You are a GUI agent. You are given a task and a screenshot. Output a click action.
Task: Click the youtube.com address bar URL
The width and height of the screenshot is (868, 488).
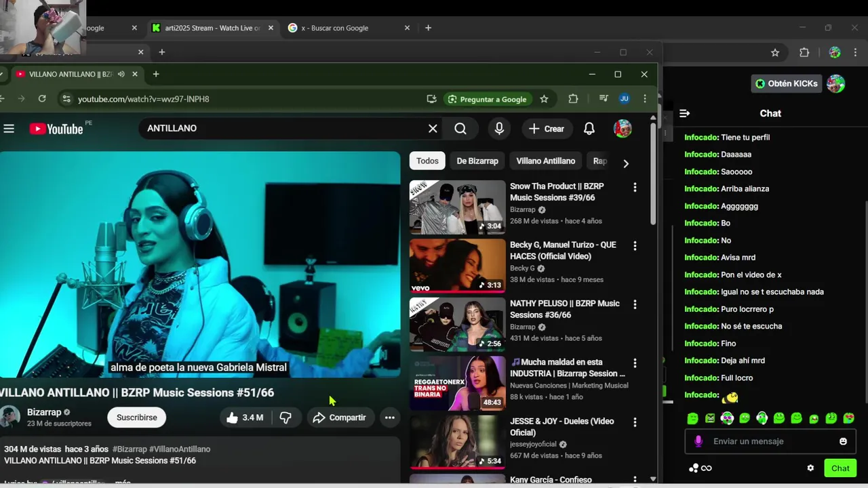tap(143, 99)
